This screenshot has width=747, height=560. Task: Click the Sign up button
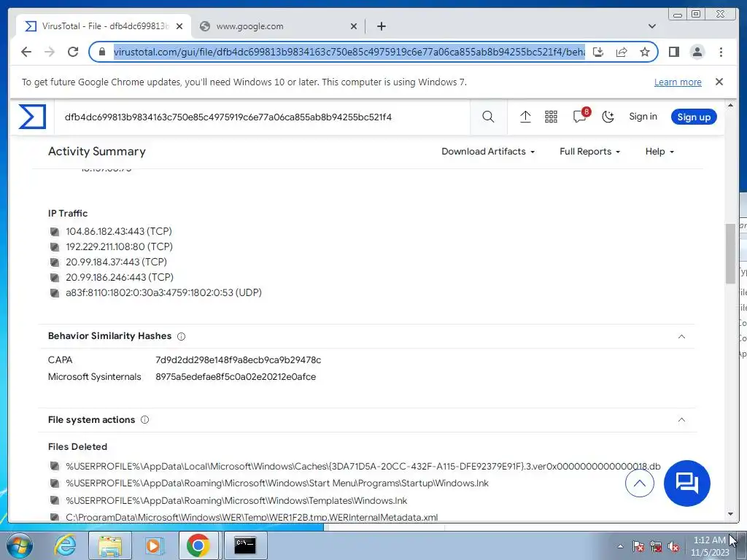(x=694, y=117)
